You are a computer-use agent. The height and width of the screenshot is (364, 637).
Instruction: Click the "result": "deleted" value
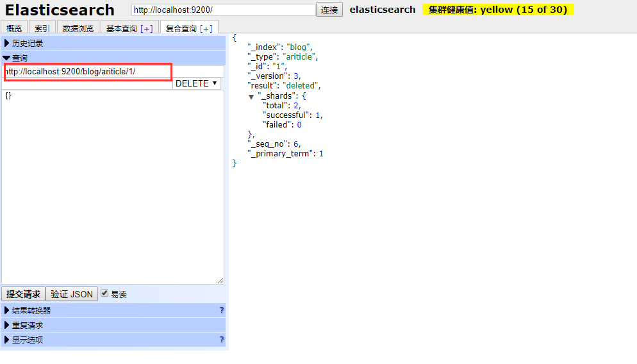301,86
